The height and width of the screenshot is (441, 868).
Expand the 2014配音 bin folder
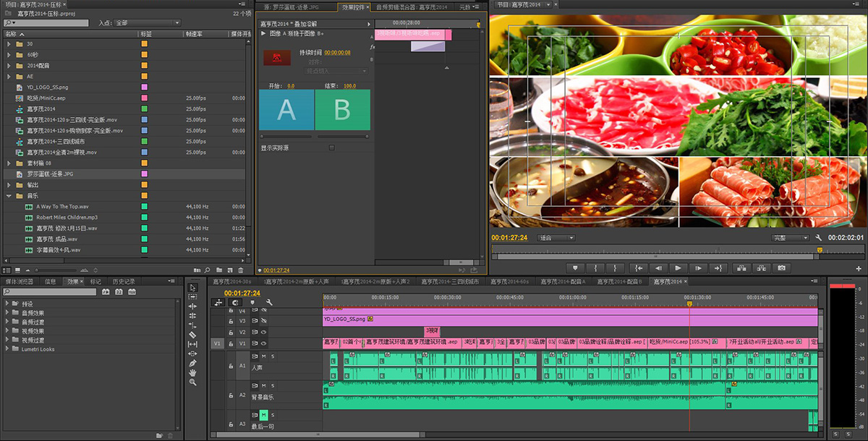pos(9,65)
